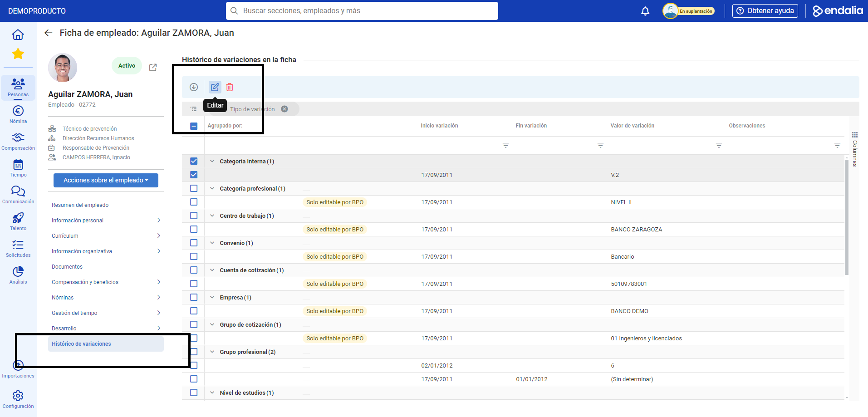868x417 pixels.
Task: Check the NIVEL II row checkbox
Action: click(194, 202)
